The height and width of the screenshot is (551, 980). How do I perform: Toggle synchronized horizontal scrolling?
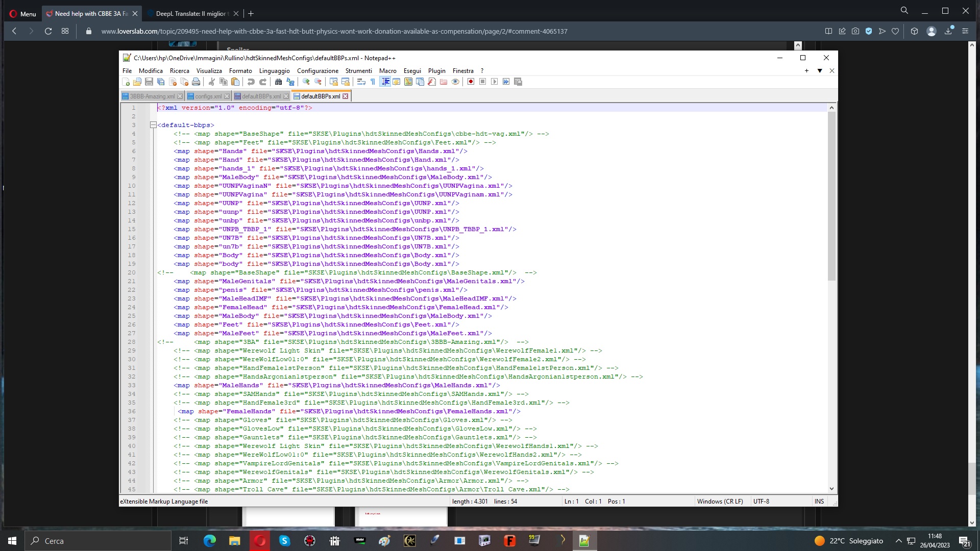345,82
